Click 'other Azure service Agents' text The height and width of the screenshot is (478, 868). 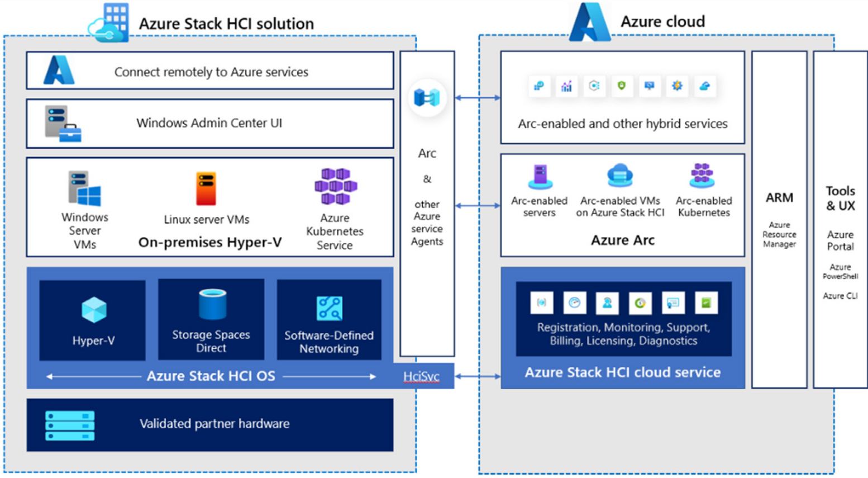(x=427, y=223)
